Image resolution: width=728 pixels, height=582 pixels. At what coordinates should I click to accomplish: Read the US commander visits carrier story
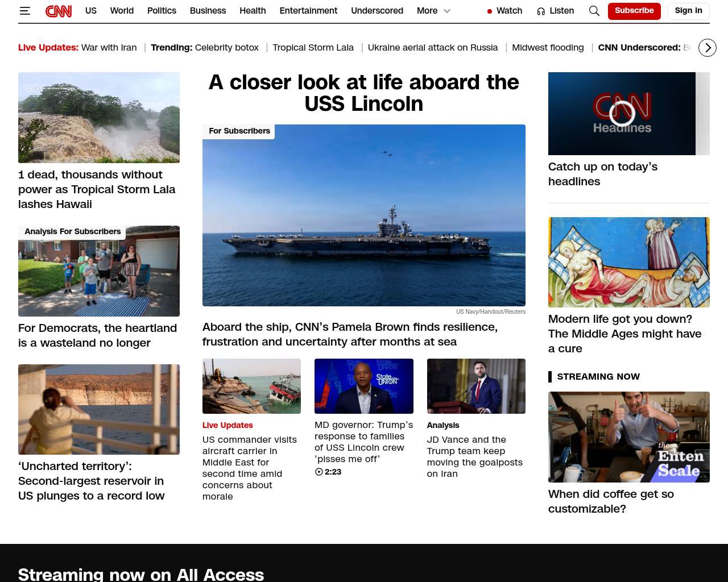click(250, 468)
